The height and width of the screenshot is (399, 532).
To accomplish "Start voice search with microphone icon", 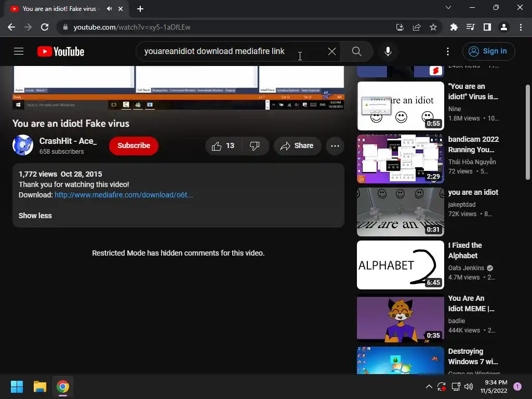I will 388,51.
